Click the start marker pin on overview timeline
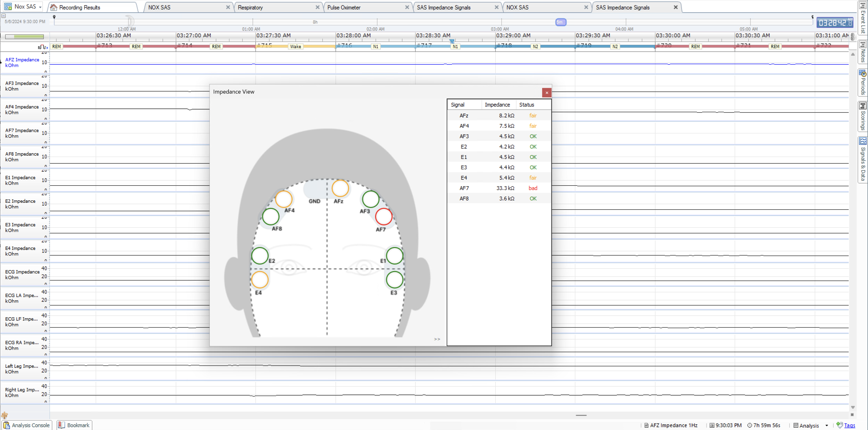The width and height of the screenshot is (868, 430). coord(54,17)
